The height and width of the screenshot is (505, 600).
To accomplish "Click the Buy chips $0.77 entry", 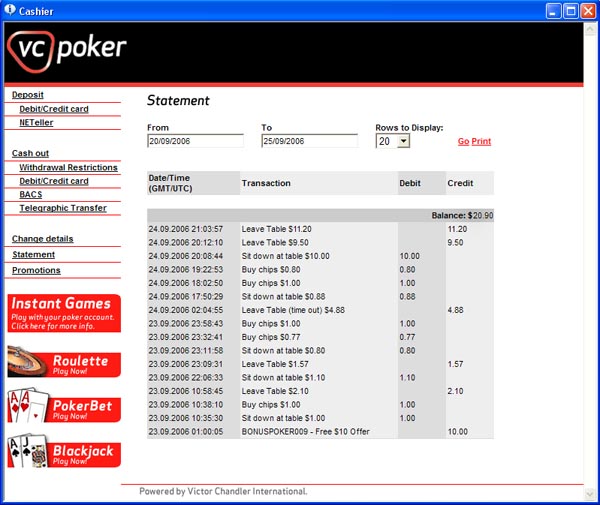I will click(271, 337).
